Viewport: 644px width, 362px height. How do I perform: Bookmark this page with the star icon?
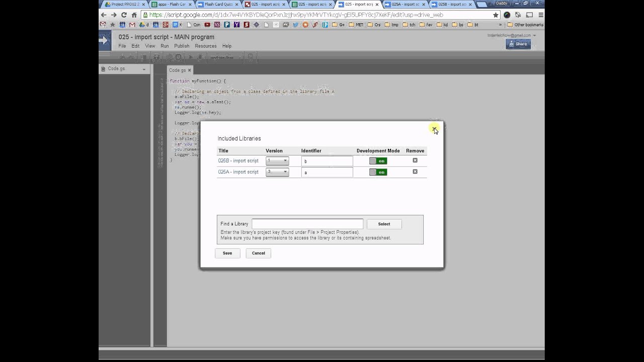[496, 15]
